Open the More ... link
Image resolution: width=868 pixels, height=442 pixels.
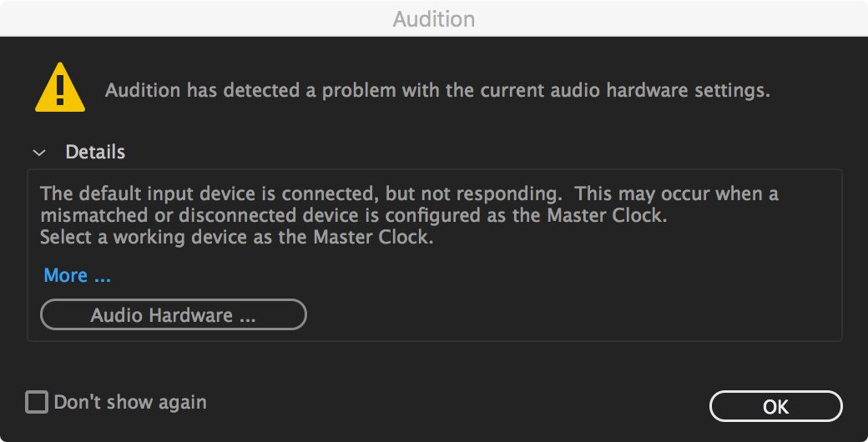tap(77, 275)
